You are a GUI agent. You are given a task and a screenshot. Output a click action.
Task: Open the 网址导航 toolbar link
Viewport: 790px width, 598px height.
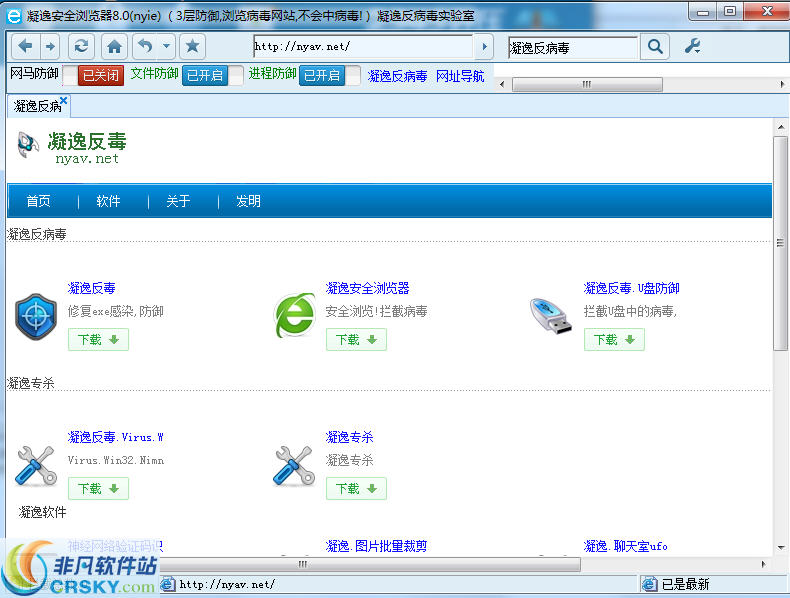460,76
